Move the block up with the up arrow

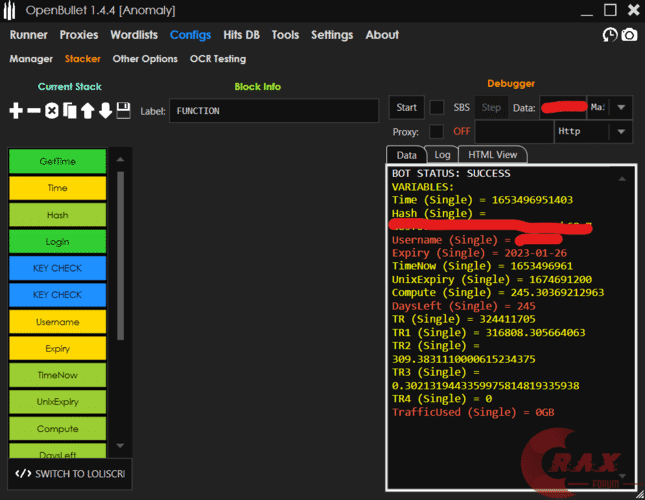[x=87, y=110]
